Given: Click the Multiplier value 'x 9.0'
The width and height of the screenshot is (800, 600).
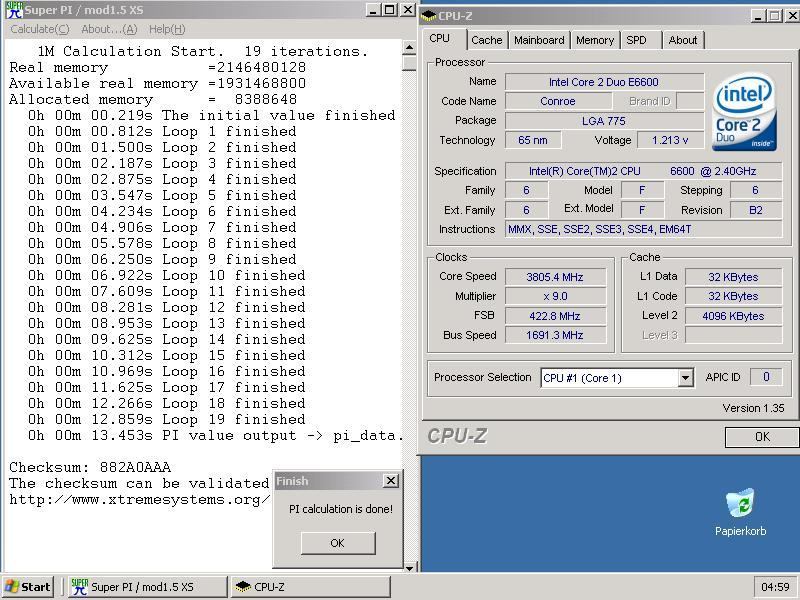Looking at the screenshot, I should (555, 296).
